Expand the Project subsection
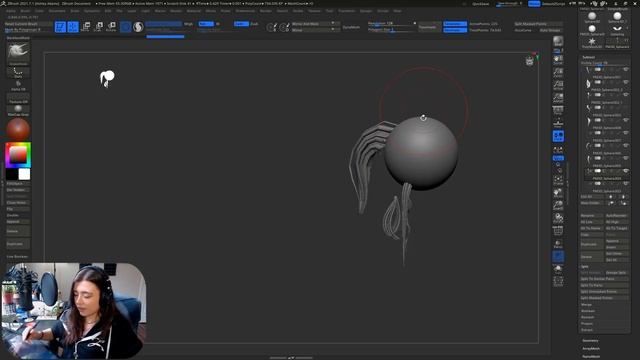Viewport: 640px width, 360px height. pos(587,324)
